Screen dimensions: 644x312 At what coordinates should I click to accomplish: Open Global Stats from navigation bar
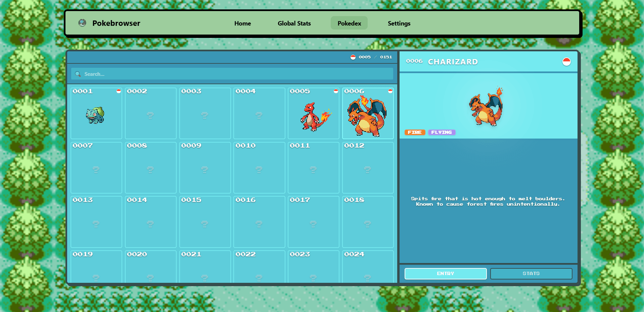coord(294,23)
